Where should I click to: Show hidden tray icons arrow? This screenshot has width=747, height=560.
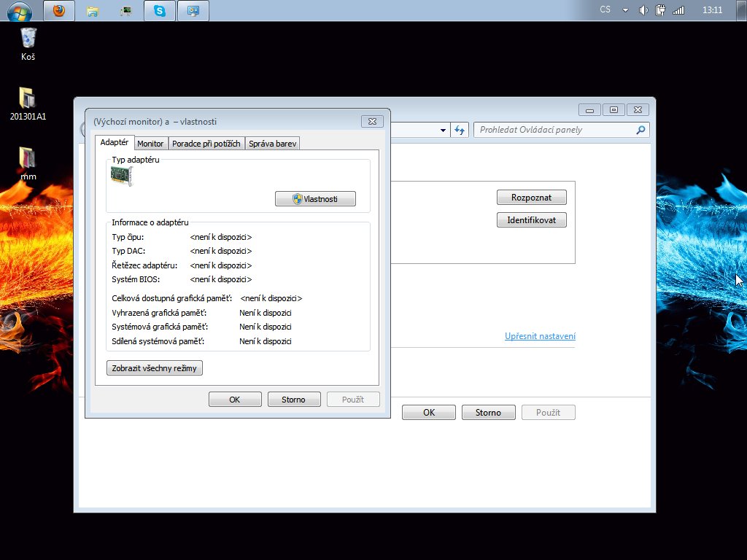[625, 10]
